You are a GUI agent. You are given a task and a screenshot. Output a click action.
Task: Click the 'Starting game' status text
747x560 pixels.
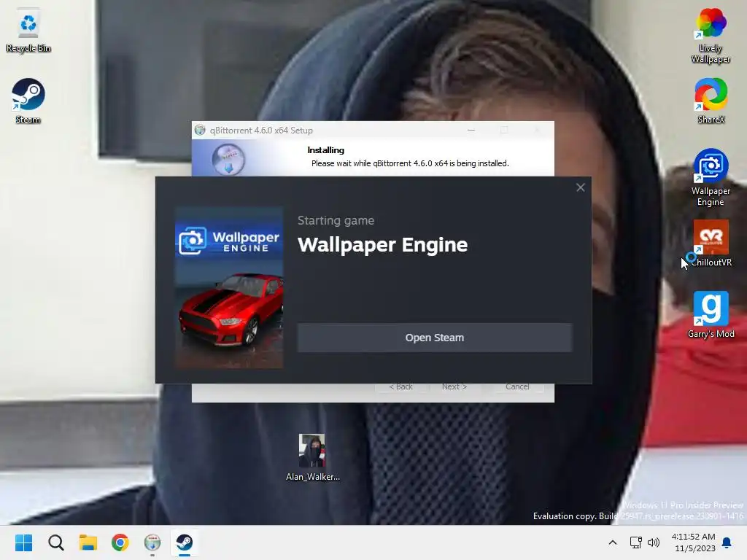point(336,220)
